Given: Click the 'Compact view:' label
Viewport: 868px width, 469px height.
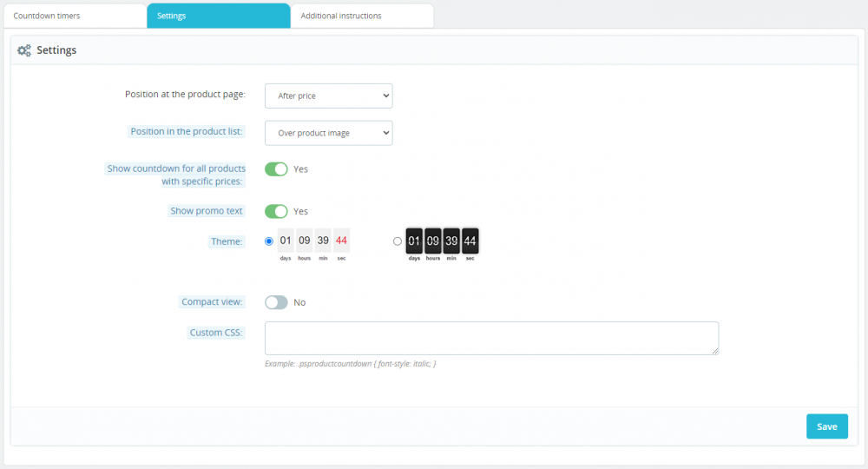Looking at the screenshot, I should [x=212, y=301].
